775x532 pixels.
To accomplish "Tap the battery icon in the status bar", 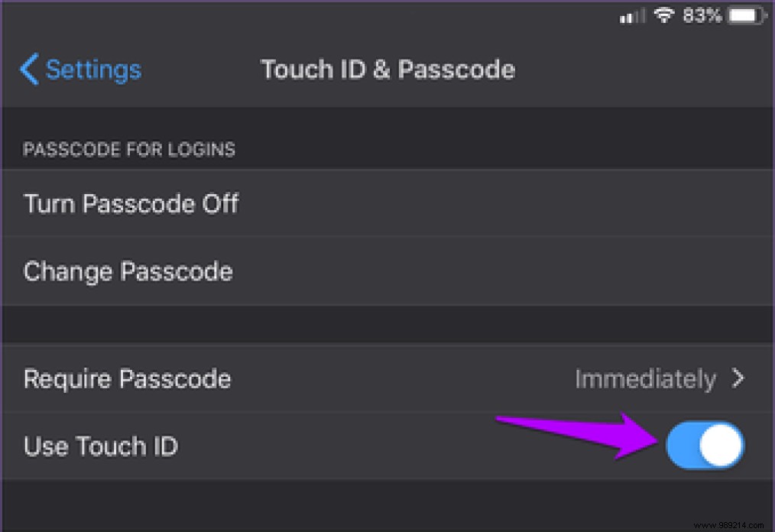I will tap(744, 15).
